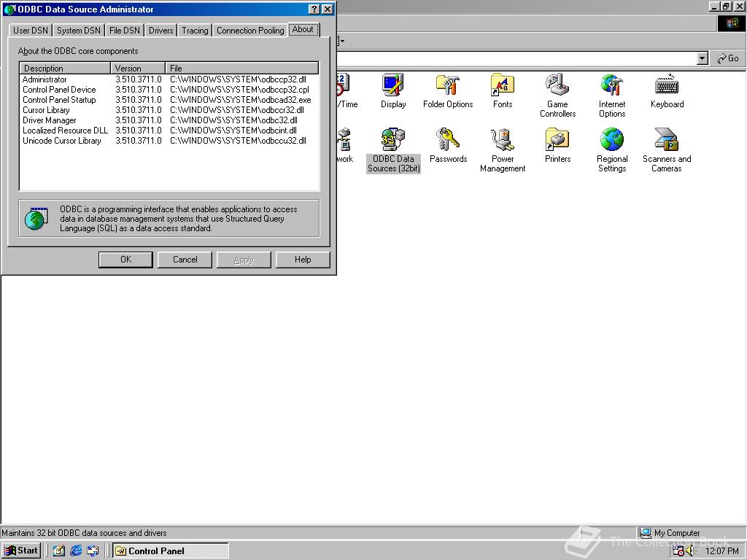Open the Keyboard control panel icon

[x=667, y=91]
